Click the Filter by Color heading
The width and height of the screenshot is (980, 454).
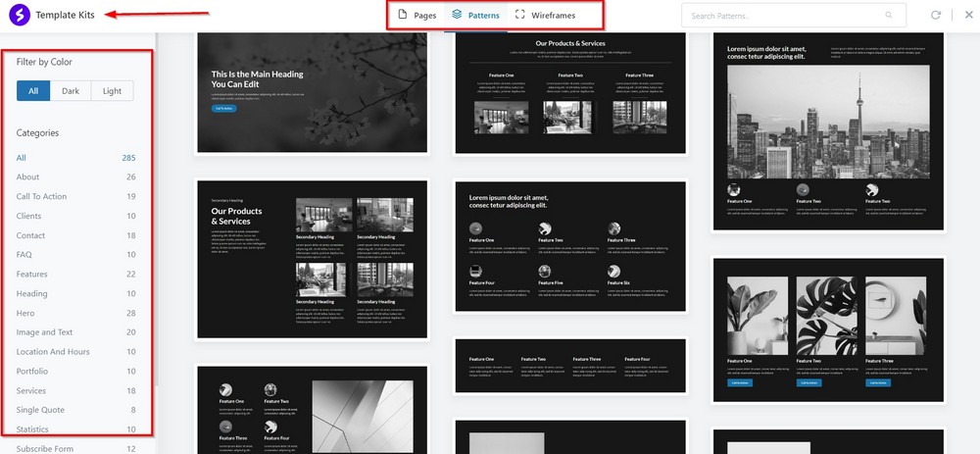(x=44, y=62)
